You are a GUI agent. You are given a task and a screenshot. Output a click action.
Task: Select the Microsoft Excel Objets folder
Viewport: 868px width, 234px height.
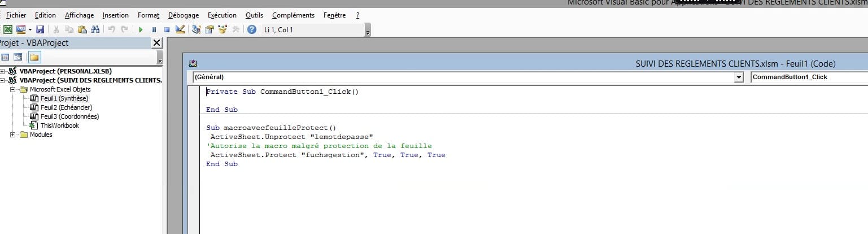[x=60, y=89]
